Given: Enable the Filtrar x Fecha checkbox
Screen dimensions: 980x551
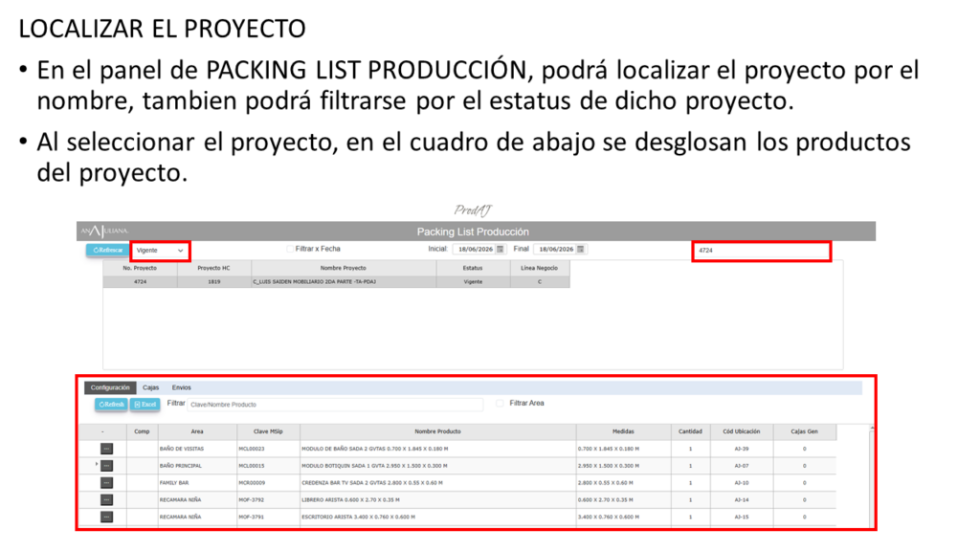Looking at the screenshot, I should (x=289, y=249).
